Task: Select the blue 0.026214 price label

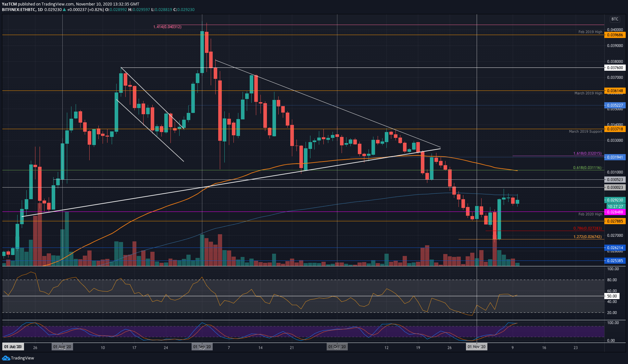Action: click(x=615, y=248)
